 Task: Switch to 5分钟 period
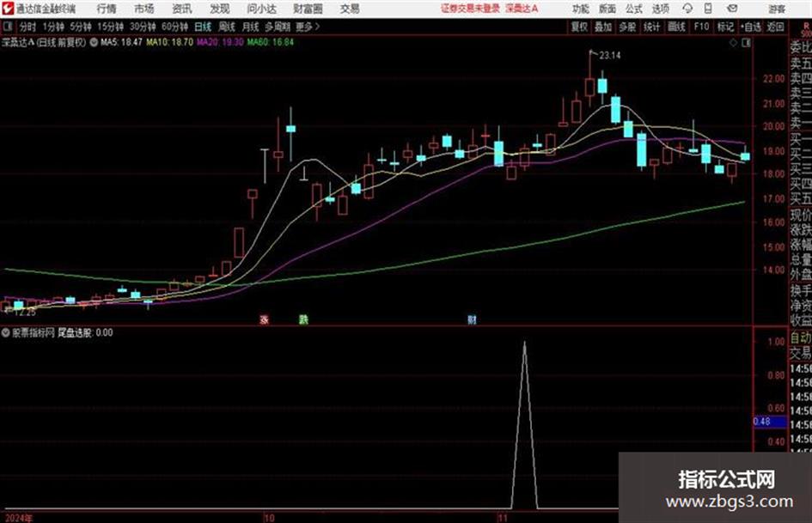click(x=81, y=27)
